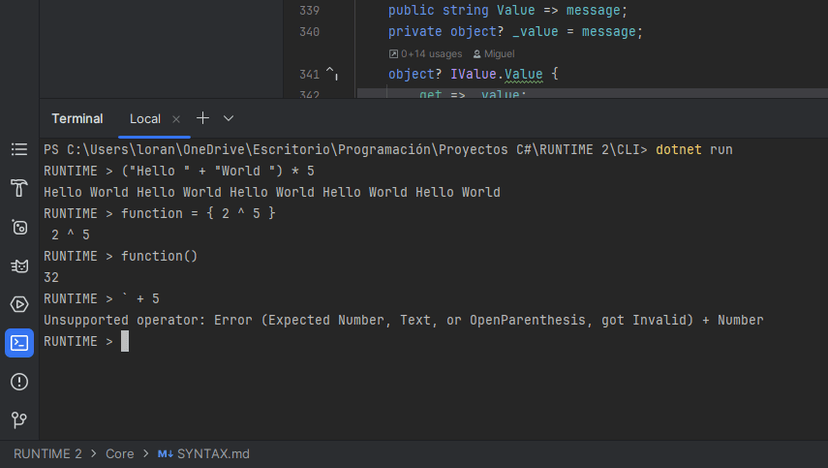The width and height of the screenshot is (828, 468).
Task: Toggle the Terminal tool window icon
Action: 19,343
